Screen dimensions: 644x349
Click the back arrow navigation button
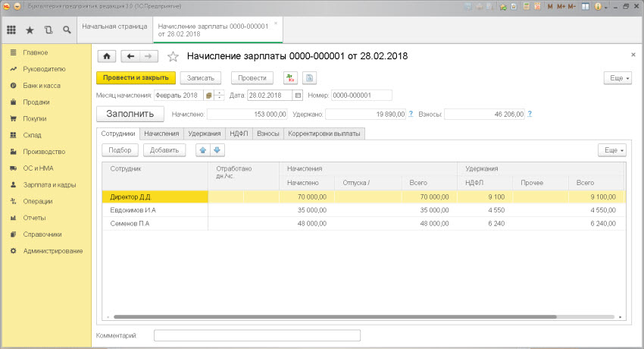pos(131,56)
